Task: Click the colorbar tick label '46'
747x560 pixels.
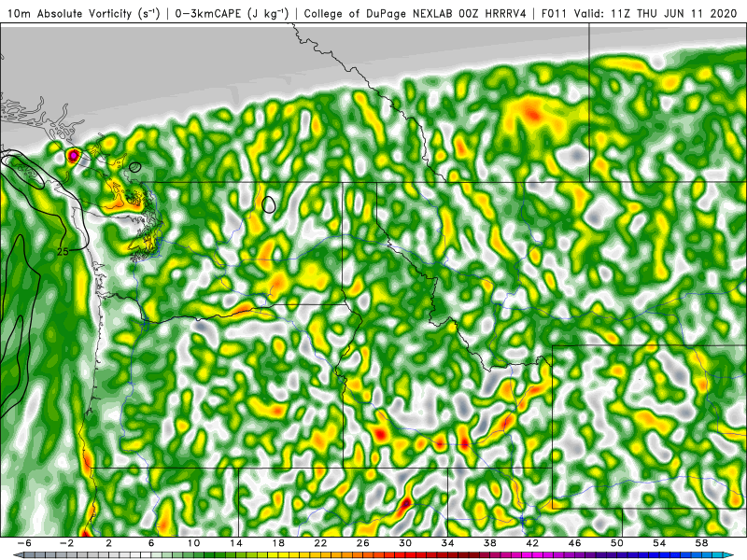Action: point(574,543)
